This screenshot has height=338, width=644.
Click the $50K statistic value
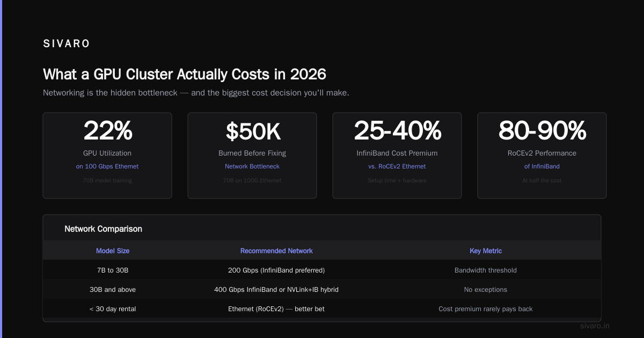pos(252,131)
